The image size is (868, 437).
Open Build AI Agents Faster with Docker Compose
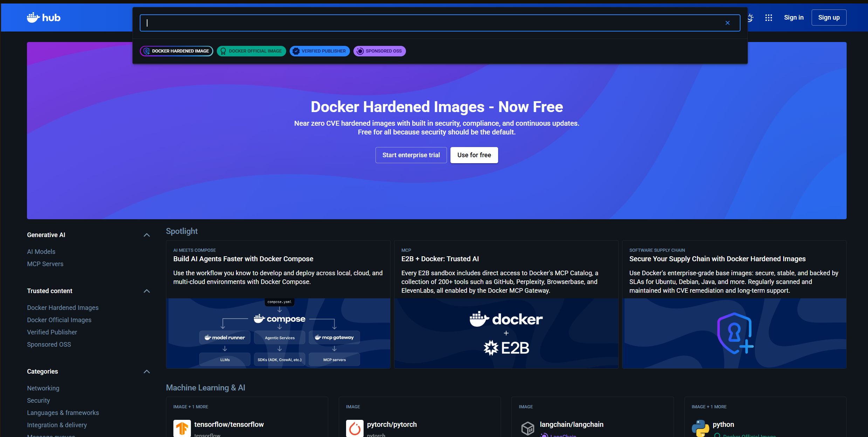pyautogui.click(x=243, y=259)
